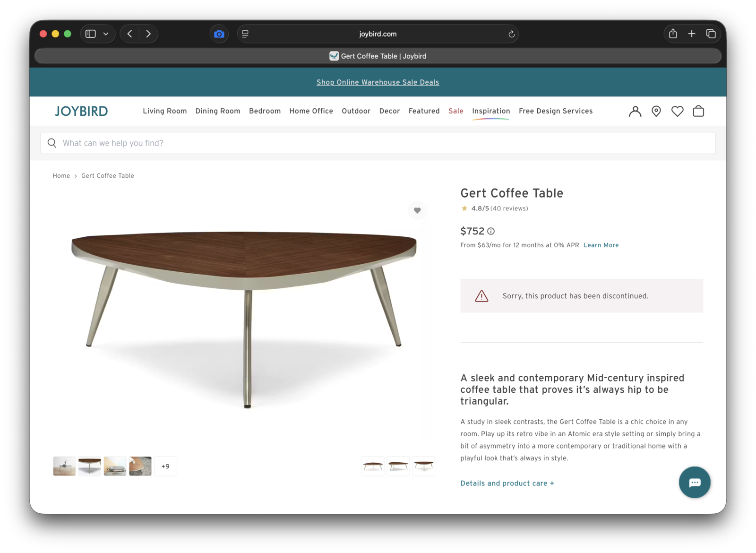The width and height of the screenshot is (756, 553).
Task: Open the Living Room menu
Action: click(x=164, y=111)
